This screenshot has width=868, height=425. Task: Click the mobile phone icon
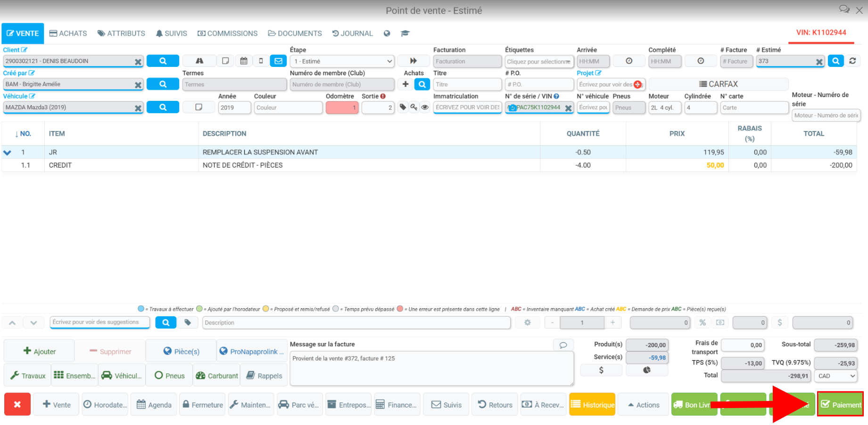coord(261,61)
